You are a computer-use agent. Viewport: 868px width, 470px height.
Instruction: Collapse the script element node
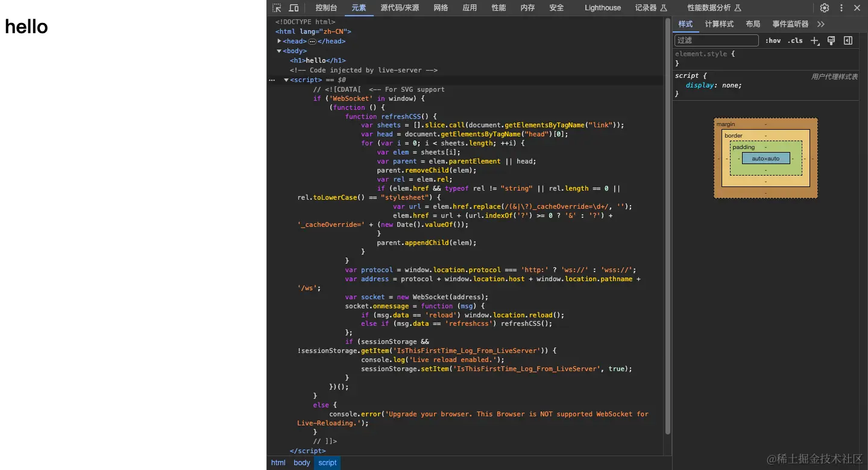click(x=286, y=80)
